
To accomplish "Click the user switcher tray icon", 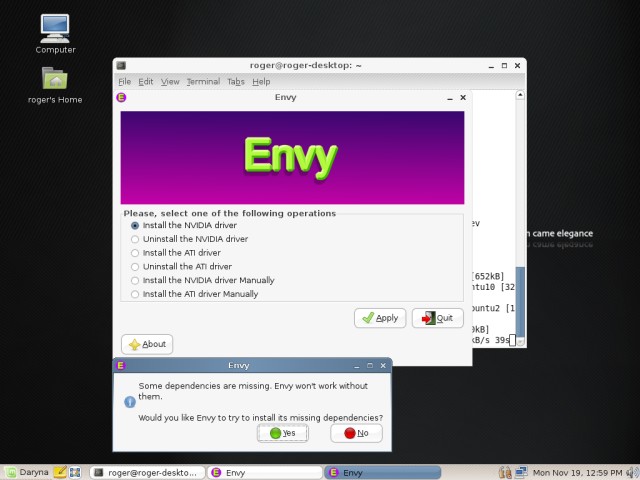I will pos(505,473).
